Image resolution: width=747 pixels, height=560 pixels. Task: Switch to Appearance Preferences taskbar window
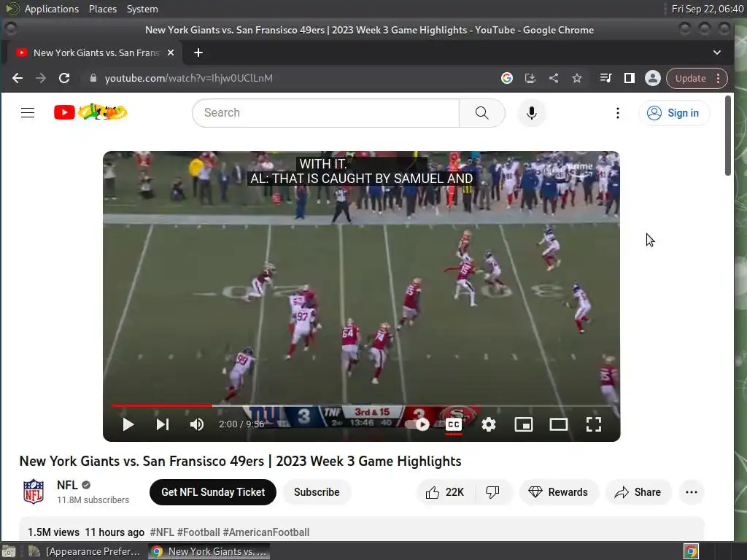pyautogui.click(x=86, y=551)
